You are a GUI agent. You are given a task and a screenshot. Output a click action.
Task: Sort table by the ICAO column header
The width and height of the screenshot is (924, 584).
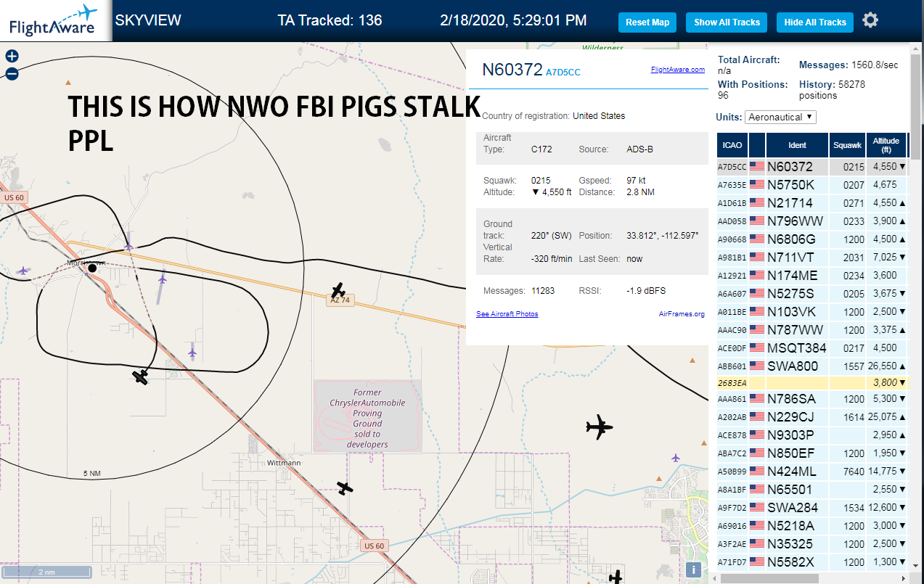click(732, 145)
